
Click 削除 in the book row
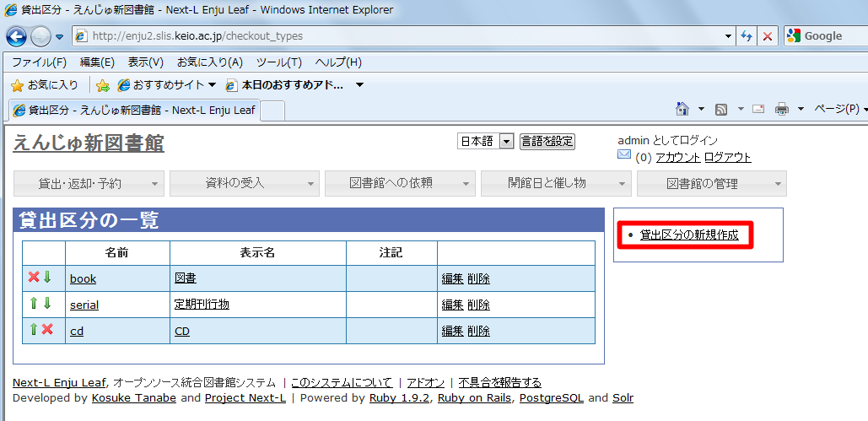(x=478, y=278)
